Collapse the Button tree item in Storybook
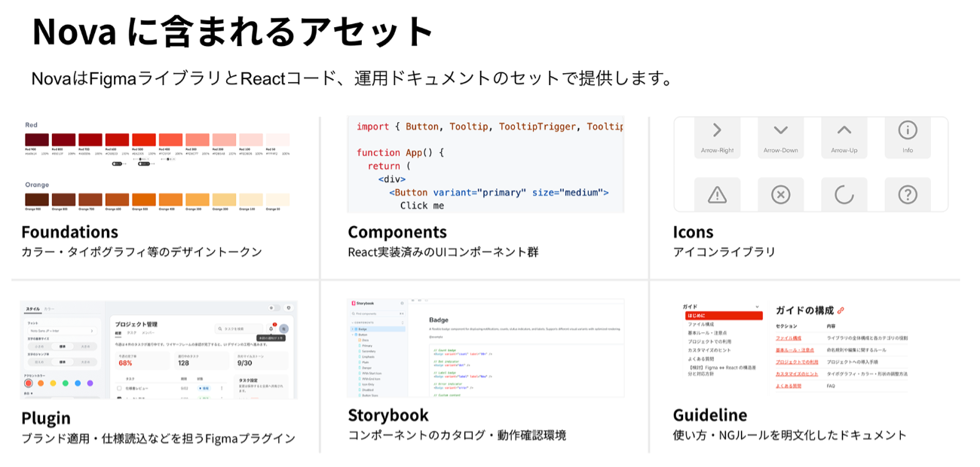Viewport: 980px width, 467px height. tap(352, 334)
